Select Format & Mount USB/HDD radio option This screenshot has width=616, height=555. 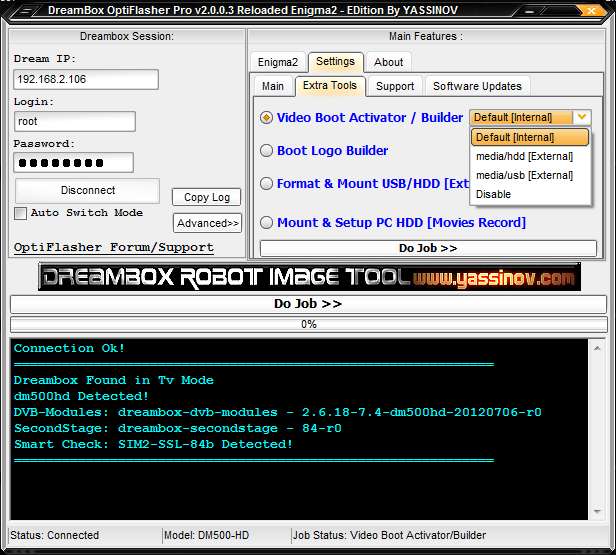point(266,183)
